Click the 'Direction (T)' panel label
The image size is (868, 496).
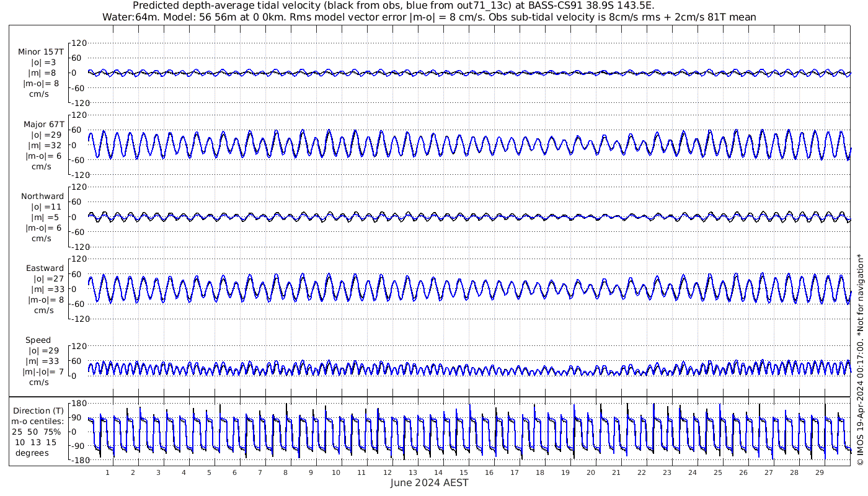(40, 410)
